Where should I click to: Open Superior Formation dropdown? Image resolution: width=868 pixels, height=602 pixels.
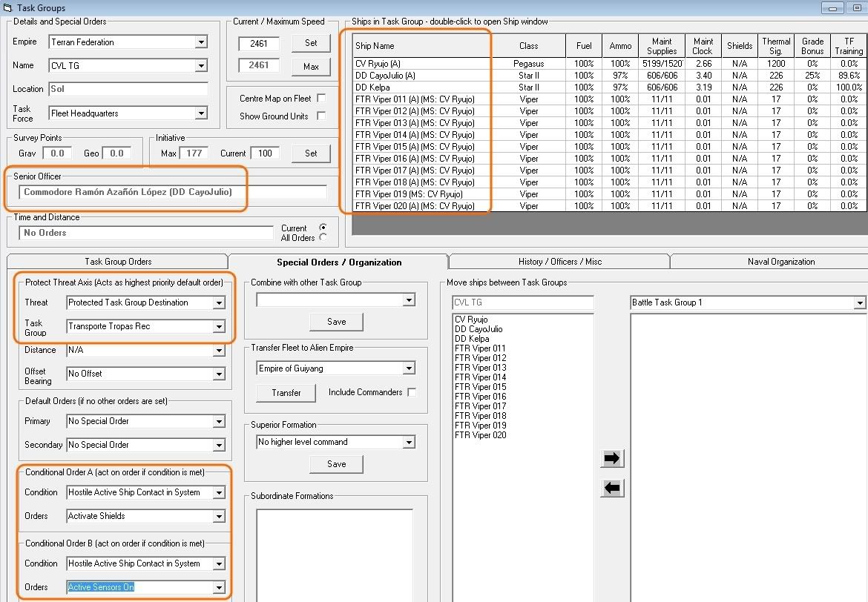pyautogui.click(x=409, y=442)
